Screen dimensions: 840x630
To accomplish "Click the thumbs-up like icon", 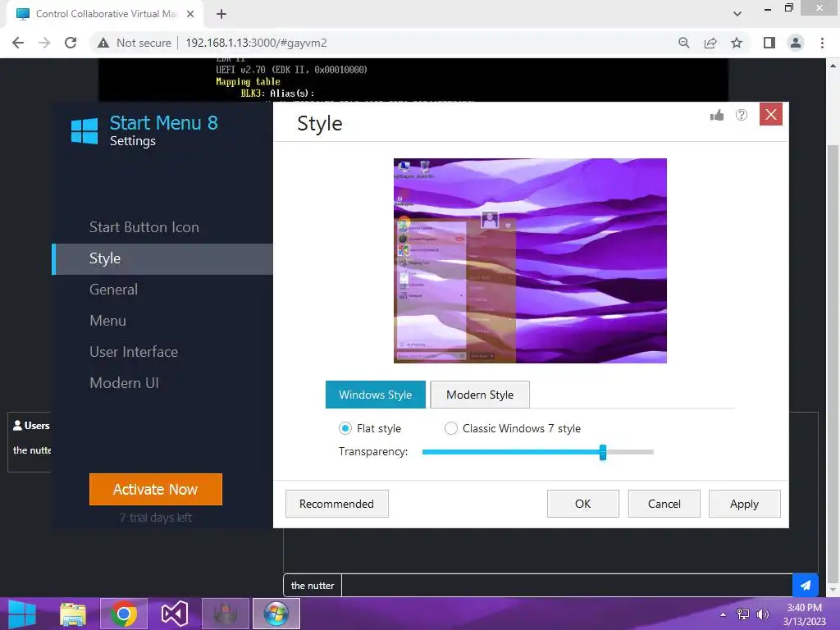I will coord(717,115).
